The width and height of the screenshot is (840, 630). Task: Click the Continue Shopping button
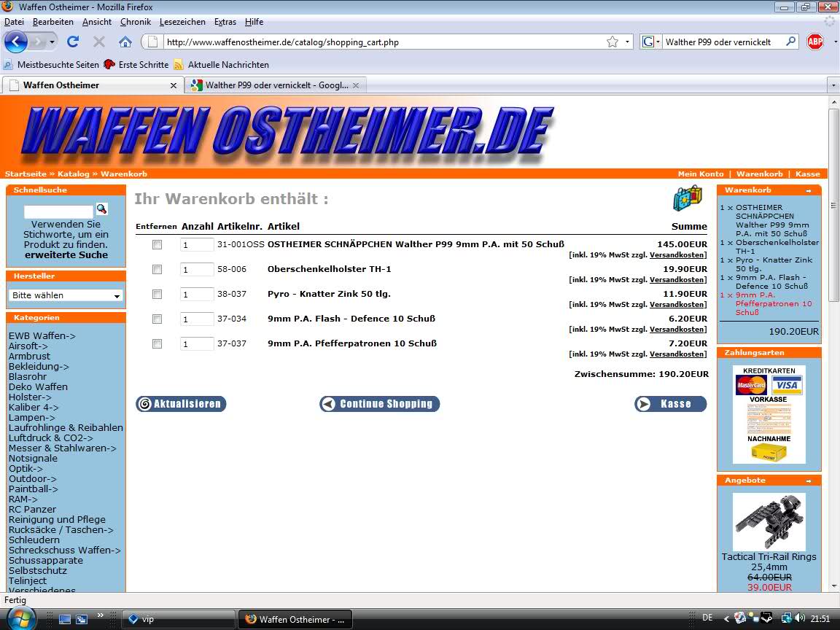coord(380,404)
